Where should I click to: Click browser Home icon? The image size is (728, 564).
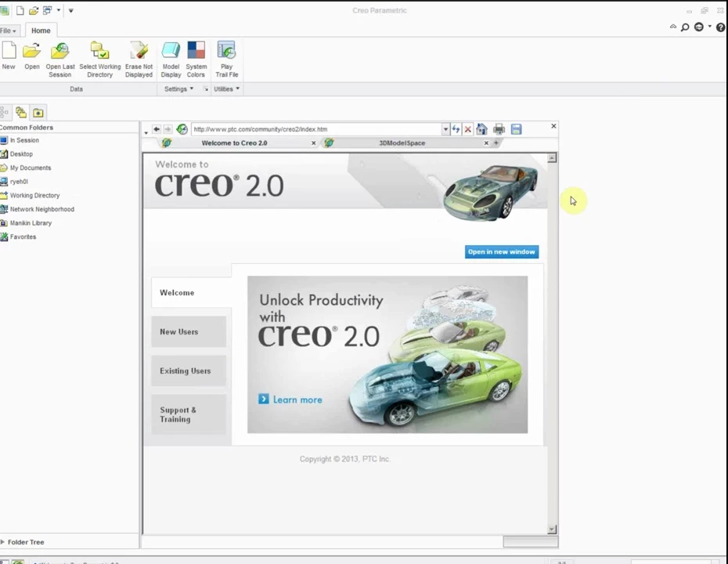coord(482,129)
